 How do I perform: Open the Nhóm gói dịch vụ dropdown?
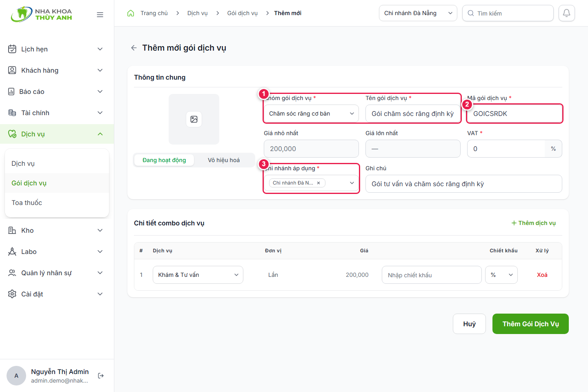[311, 114]
